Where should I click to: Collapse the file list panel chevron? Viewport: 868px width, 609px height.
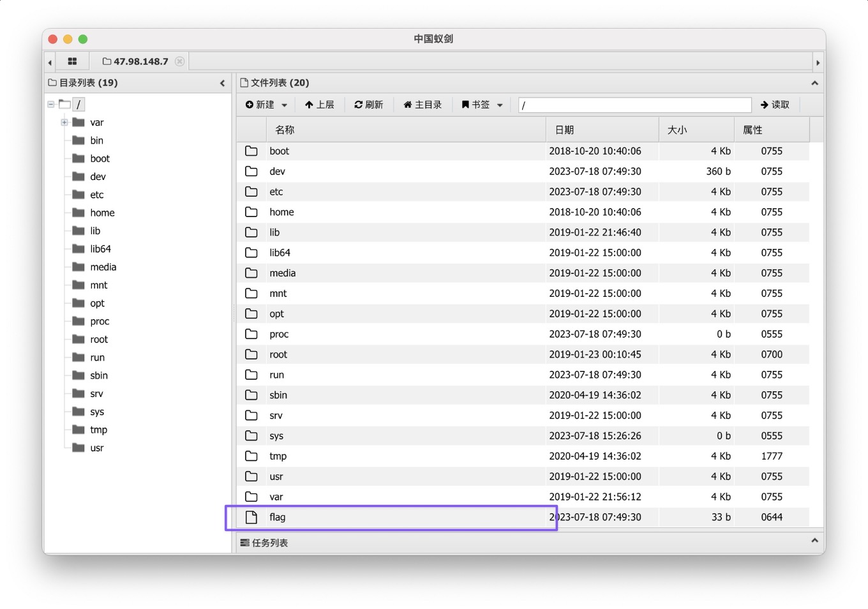coord(814,83)
